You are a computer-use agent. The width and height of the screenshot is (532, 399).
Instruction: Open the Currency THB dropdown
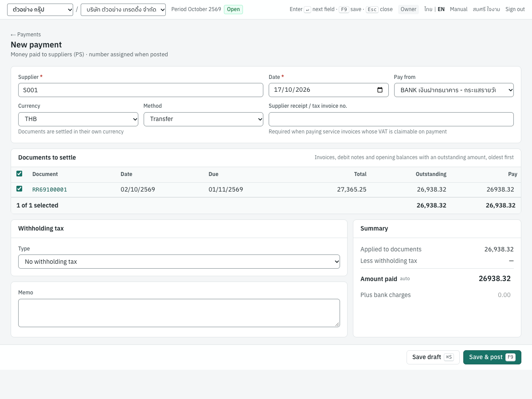[78, 119]
